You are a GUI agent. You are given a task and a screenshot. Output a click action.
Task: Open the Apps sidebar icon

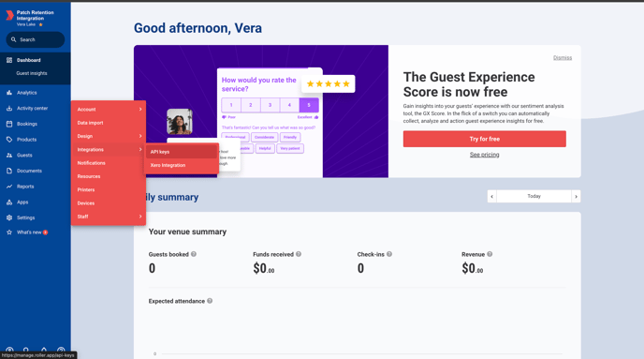9,202
